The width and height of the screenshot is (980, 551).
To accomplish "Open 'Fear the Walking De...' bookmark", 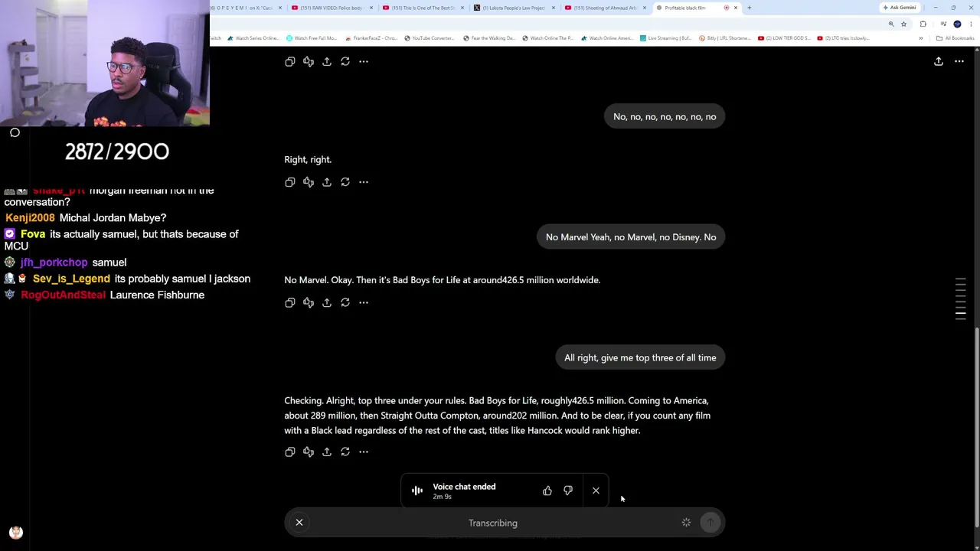I will pyautogui.click(x=488, y=38).
